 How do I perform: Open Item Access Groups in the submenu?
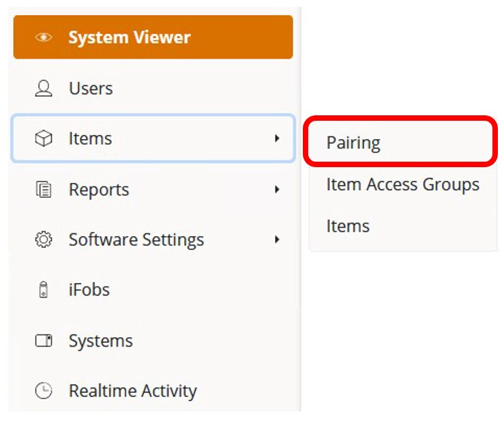402,184
